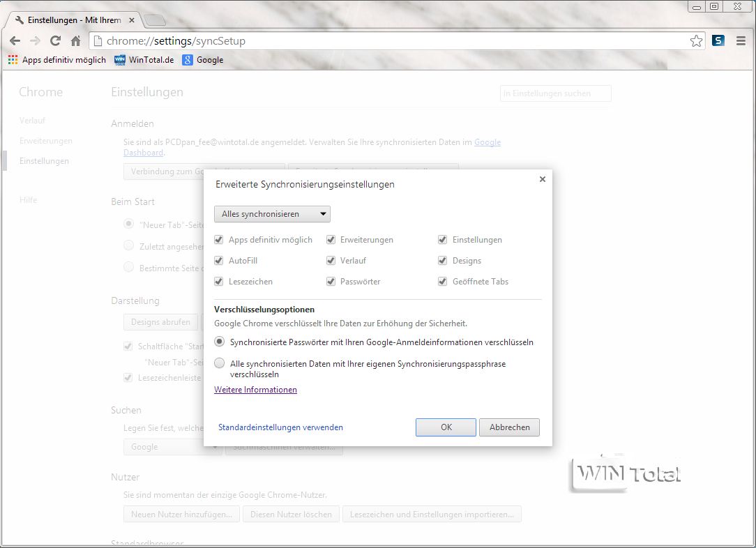The height and width of the screenshot is (548, 756).
Task: Close the sync settings dialog with X
Action: click(x=543, y=179)
